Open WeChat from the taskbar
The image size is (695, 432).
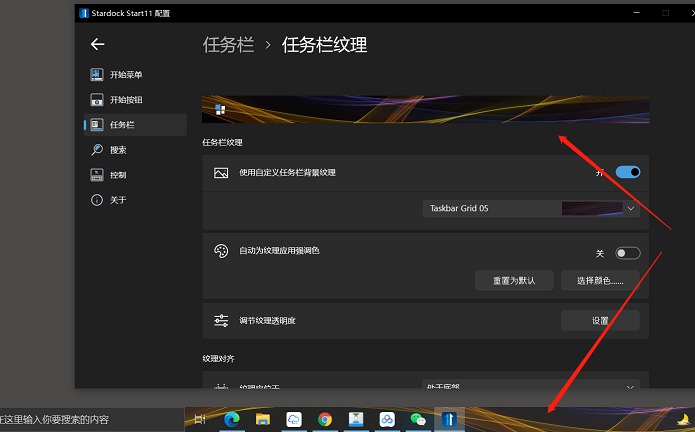click(418, 419)
